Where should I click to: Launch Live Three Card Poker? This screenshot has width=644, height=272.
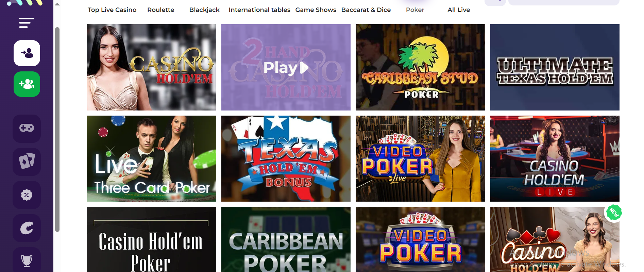click(151, 158)
